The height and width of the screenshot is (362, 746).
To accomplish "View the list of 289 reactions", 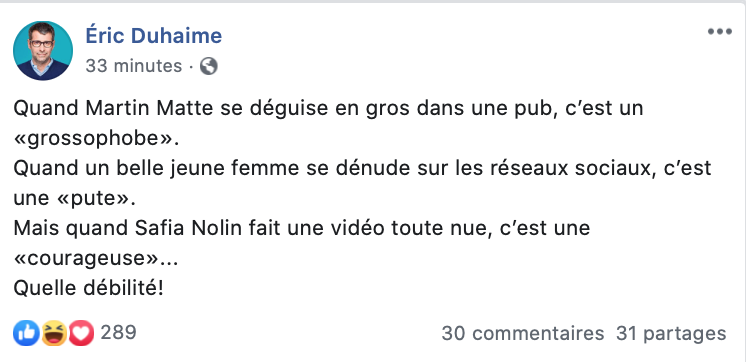I will click(118, 333).
